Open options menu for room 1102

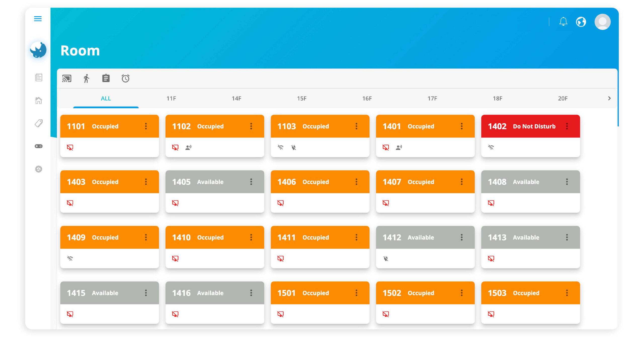pos(251,126)
